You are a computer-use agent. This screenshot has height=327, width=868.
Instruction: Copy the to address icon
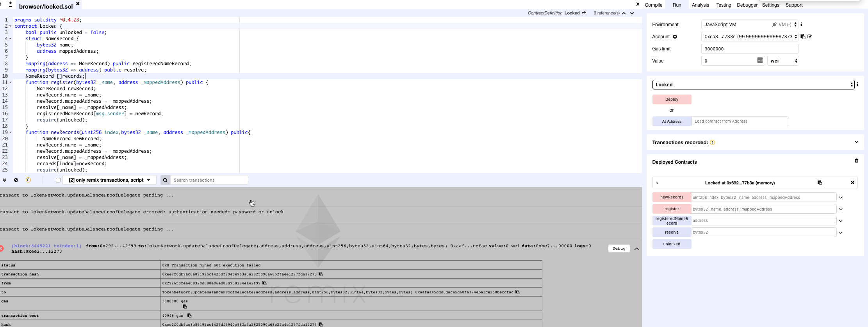click(517, 292)
